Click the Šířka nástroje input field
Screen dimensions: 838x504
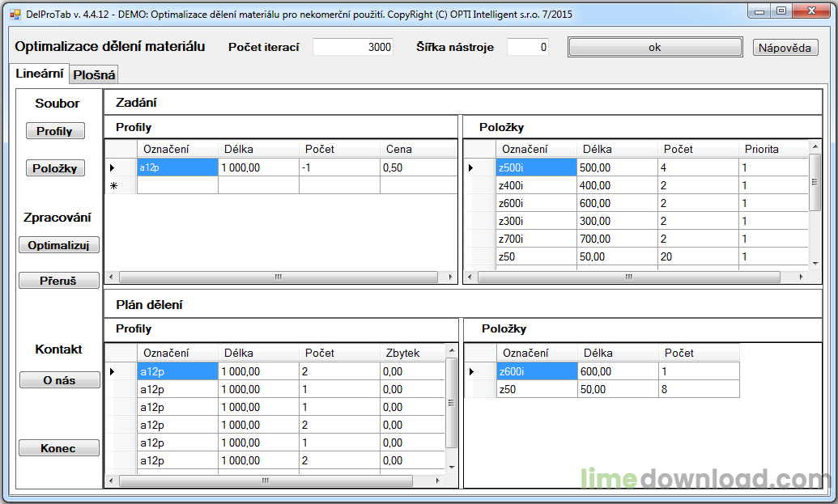(528, 47)
